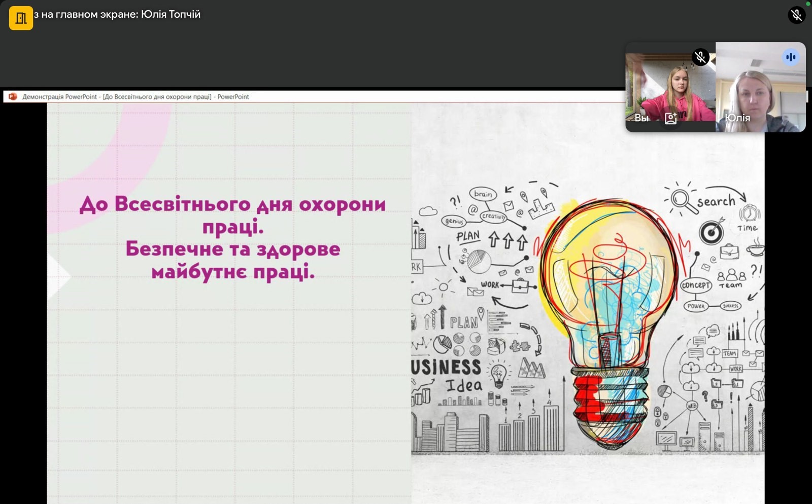The height and width of the screenshot is (504, 812).
Task: Click the magnifying glass 'search' doodle
Action: pyautogui.click(x=684, y=200)
